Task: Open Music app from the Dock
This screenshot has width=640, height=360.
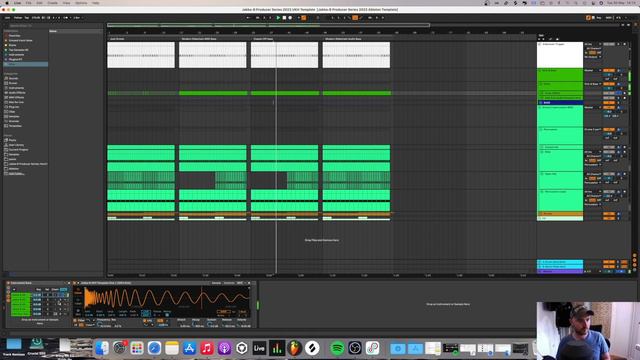Action: tap(207, 348)
